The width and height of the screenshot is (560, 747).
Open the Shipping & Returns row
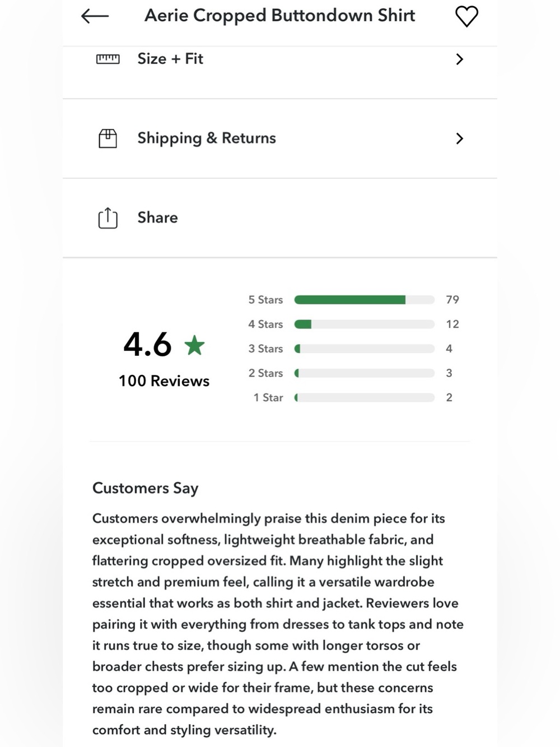pos(280,139)
